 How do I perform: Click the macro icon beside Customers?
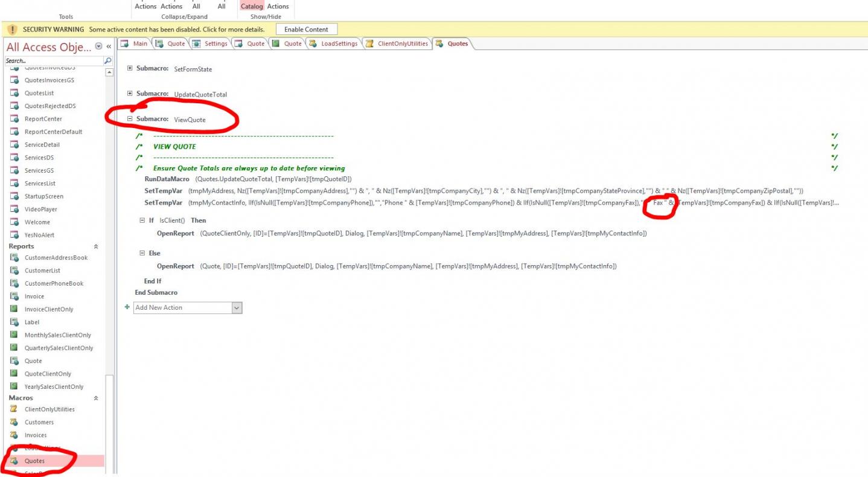14,422
